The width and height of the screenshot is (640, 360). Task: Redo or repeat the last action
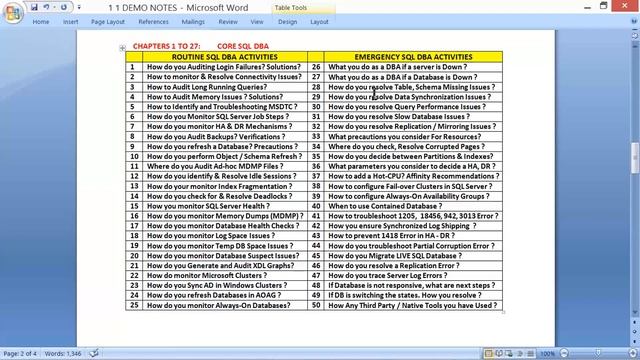[64, 7]
